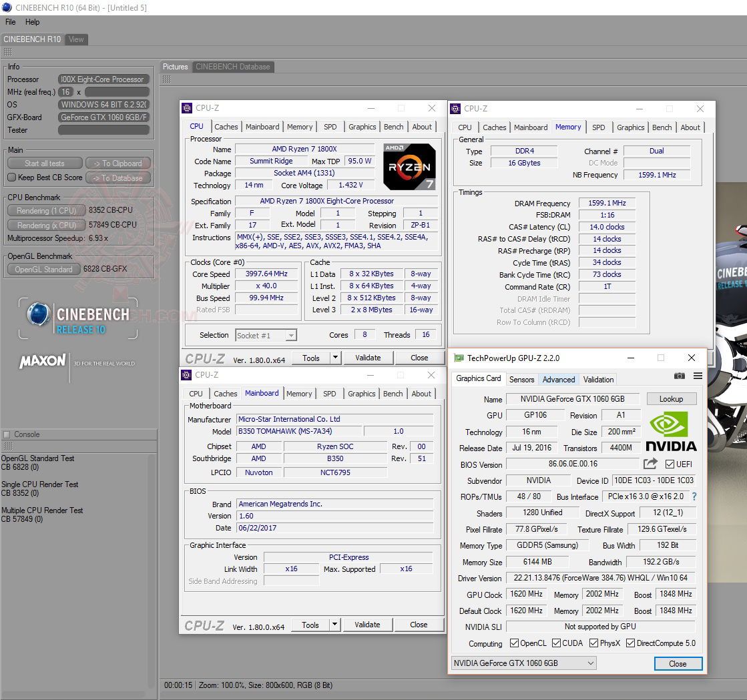Click the grip handle under the Pictures tab
This screenshot has height=700, width=747.
pyautogui.click(x=167, y=79)
